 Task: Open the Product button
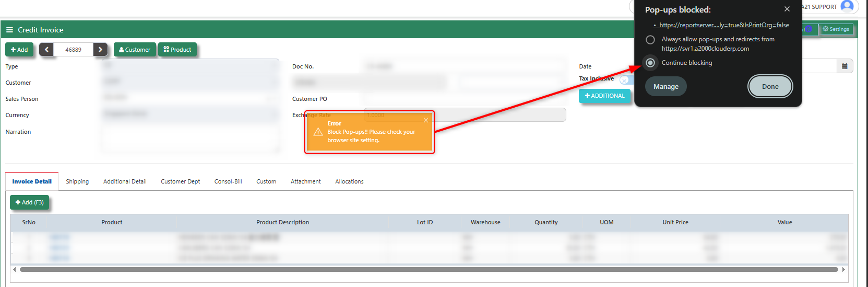click(x=177, y=50)
